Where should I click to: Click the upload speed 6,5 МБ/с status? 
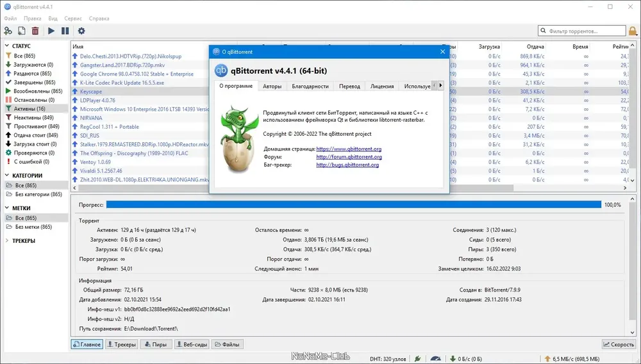[x=572, y=359]
